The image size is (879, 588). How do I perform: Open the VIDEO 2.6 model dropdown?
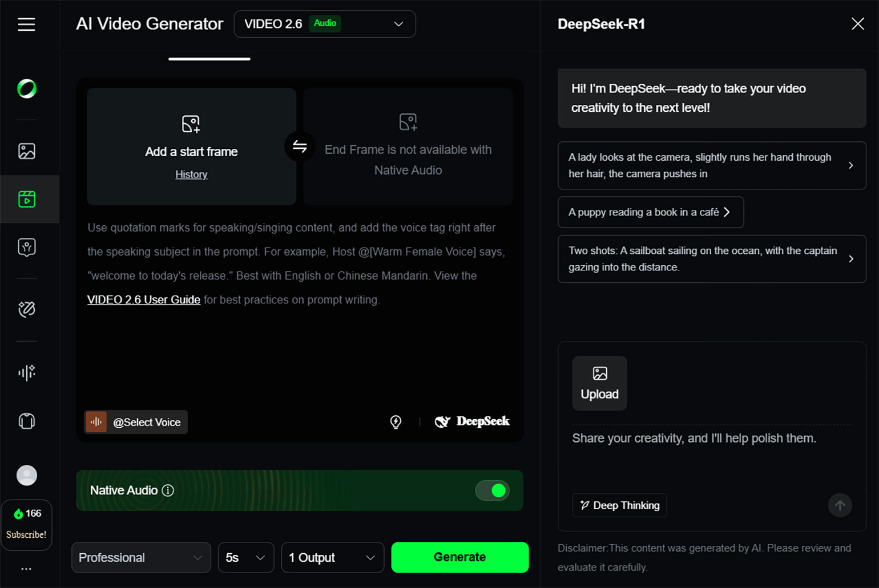pos(324,24)
